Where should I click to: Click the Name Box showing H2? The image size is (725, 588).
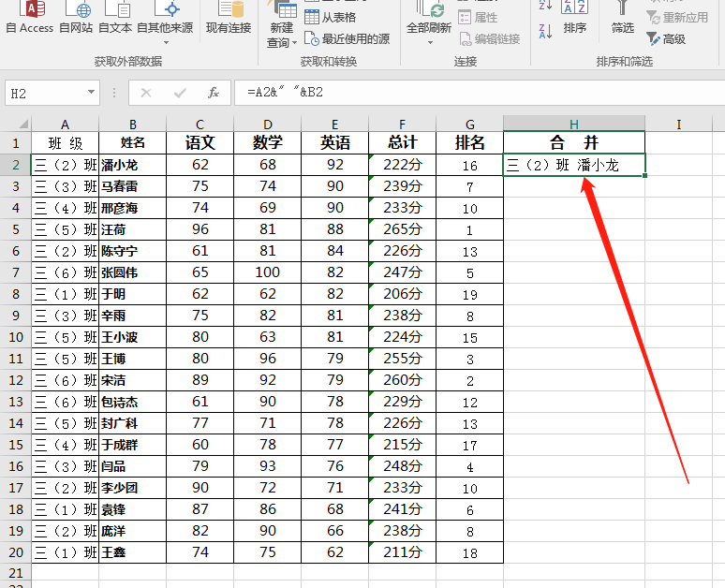(x=45, y=94)
